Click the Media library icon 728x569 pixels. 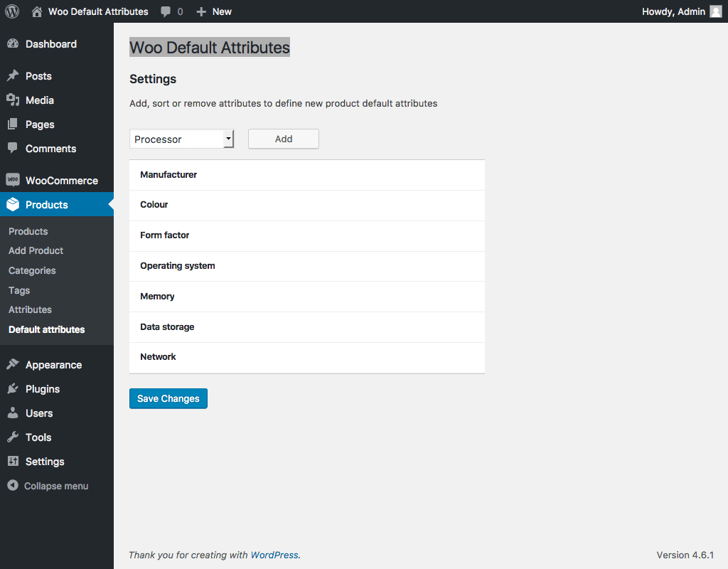coord(13,100)
